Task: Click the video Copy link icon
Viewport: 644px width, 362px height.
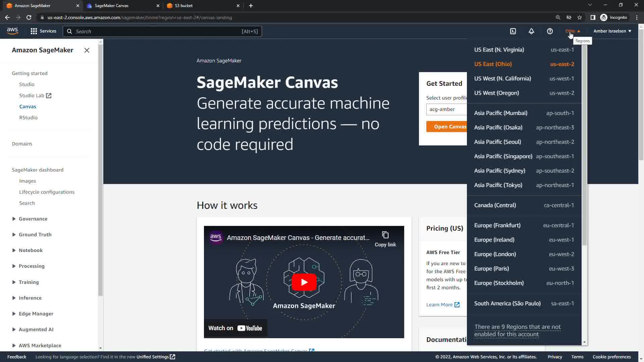Action: point(385,235)
